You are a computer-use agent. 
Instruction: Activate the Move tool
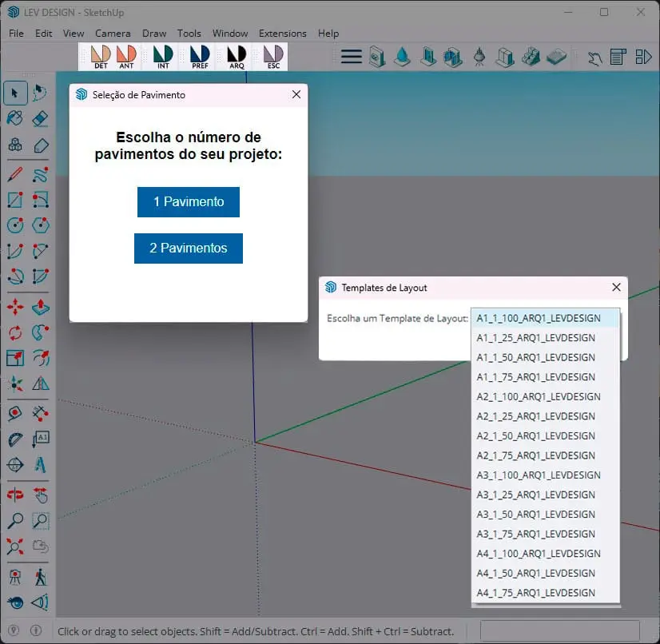(15, 307)
